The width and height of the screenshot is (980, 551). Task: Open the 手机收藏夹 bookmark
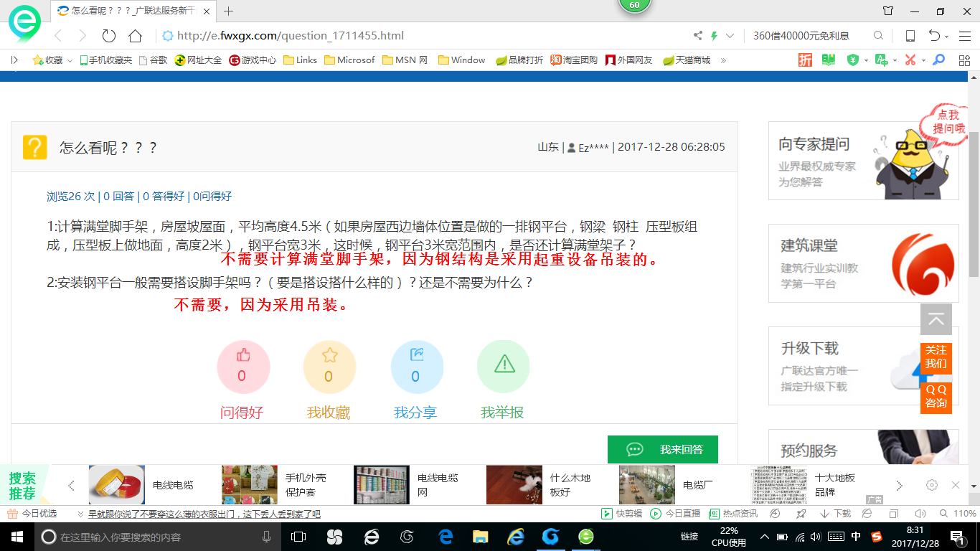(x=105, y=60)
